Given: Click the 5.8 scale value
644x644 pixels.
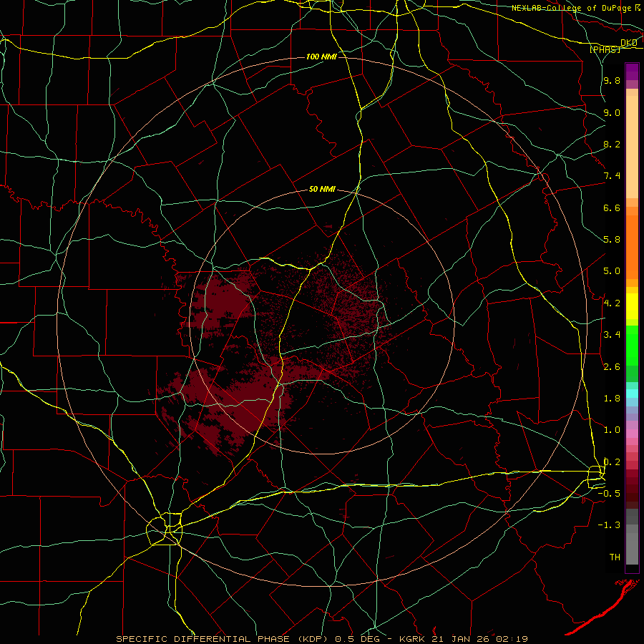Looking at the screenshot, I should (x=612, y=240).
